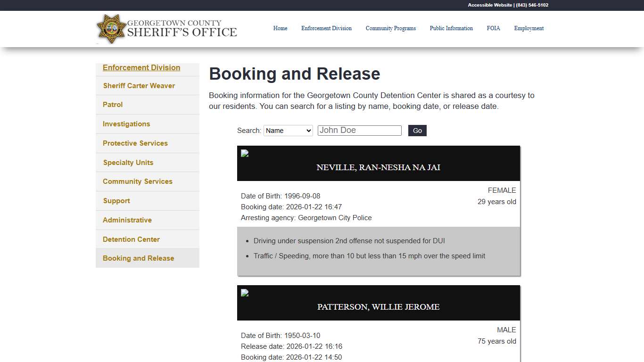Go to the Detention Center section

(x=131, y=239)
